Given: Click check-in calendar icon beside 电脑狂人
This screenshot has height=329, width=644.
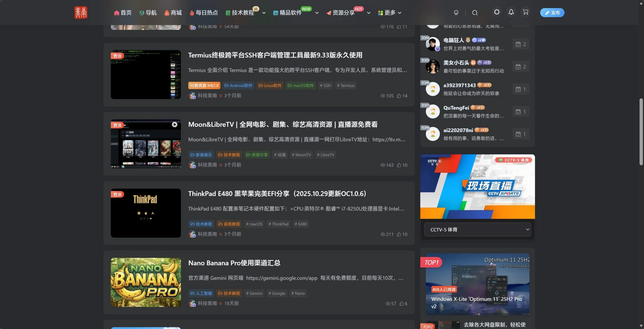Looking at the screenshot, I should pos(518,44).
